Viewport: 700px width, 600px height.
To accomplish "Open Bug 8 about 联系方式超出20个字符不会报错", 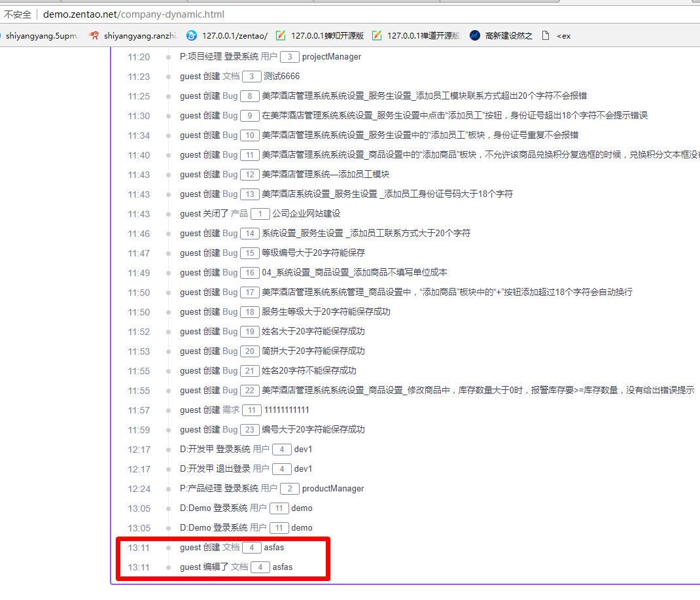I will coord(424,96).
